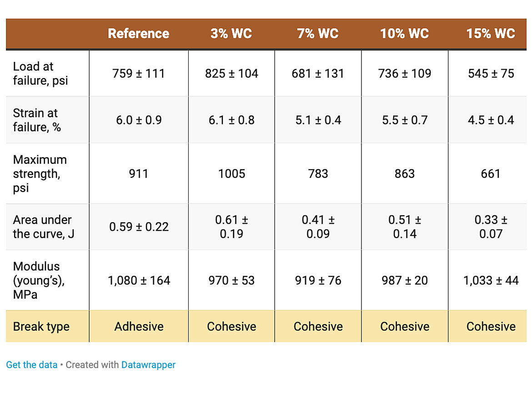532x399 pixels.
Task: Select the 'Break type' row label
Action: [41, 326]
